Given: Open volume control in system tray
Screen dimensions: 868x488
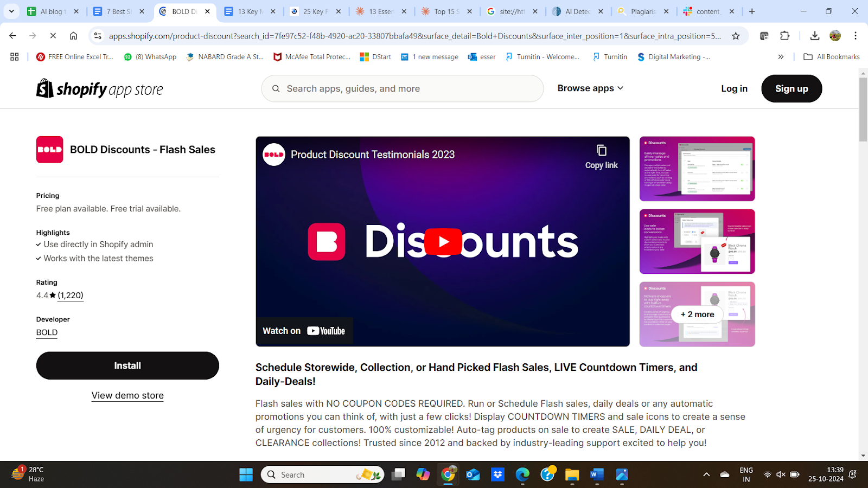Looking at the screenshot, I should [781, 474].
